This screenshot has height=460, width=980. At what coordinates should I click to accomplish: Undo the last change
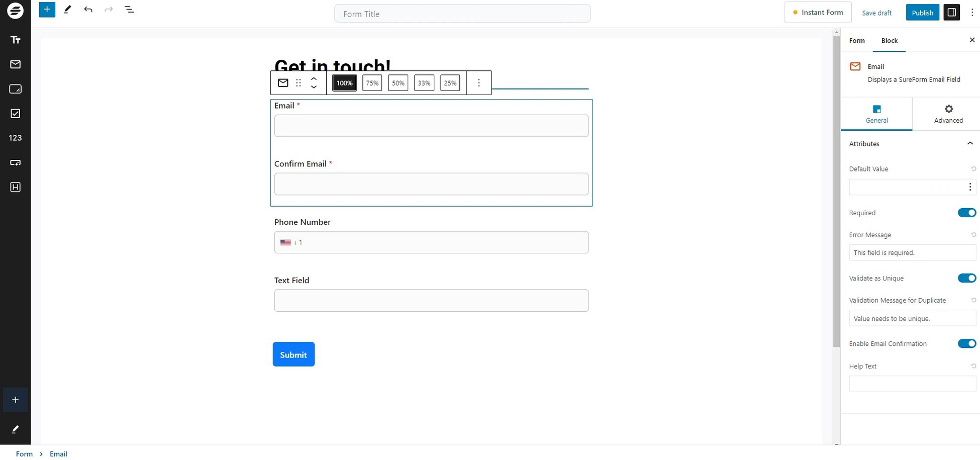click(x=88, y=10)
